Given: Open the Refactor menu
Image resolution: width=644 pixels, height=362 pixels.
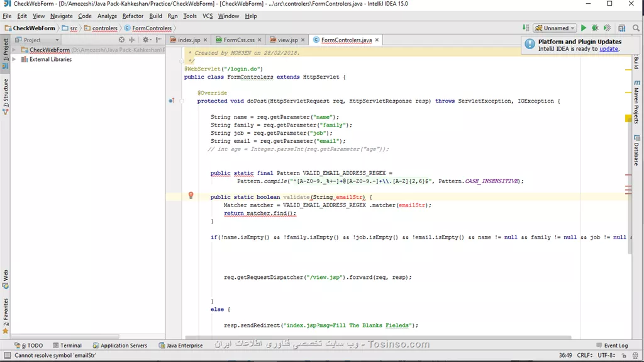Looking at the screenshot, I should (x=133, y=16).
